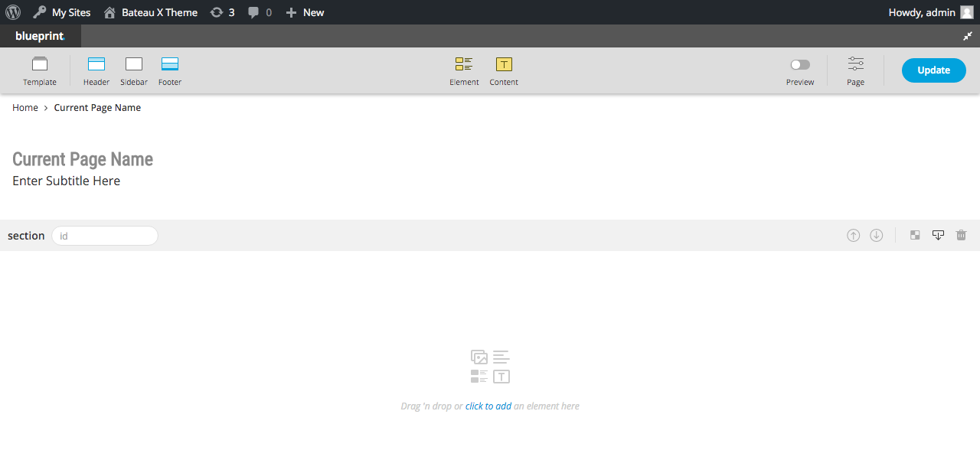Screen dimensions: 980x473
Task: Toggle the Preview switch
Action: click(x=800, y=65)
